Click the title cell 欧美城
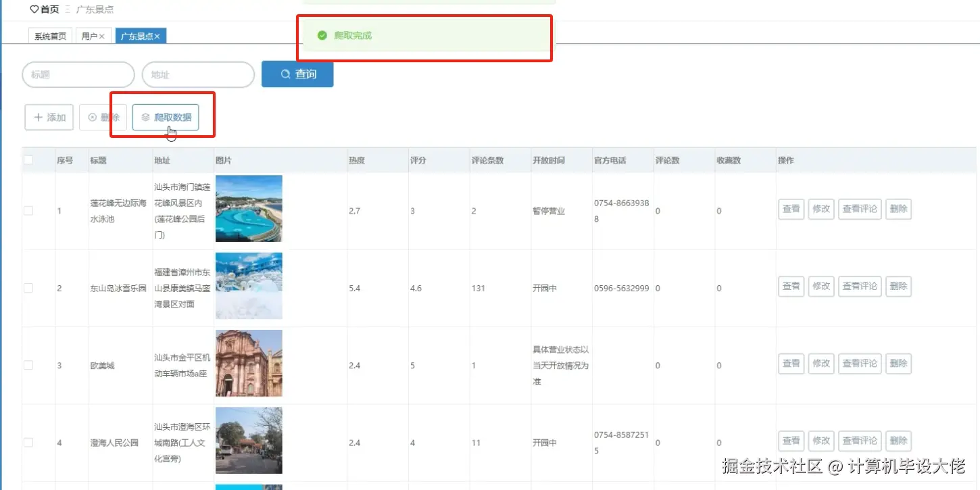The width and height of the screenshot is (980, 490). click(x=103, y=366)
